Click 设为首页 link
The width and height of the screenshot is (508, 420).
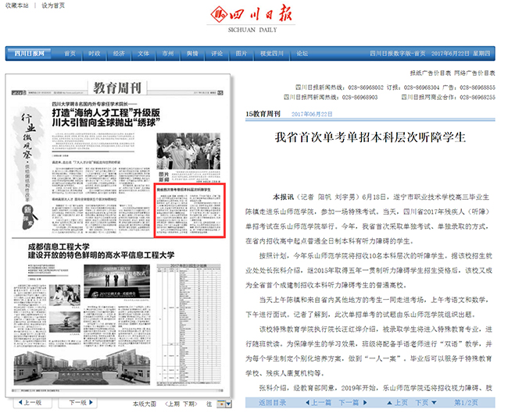click(53, 5)
